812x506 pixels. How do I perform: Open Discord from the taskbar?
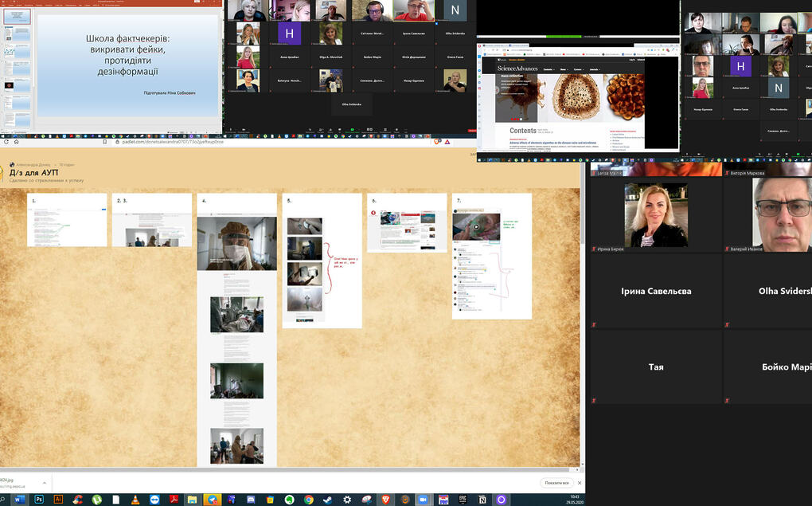tap(251, 500)
